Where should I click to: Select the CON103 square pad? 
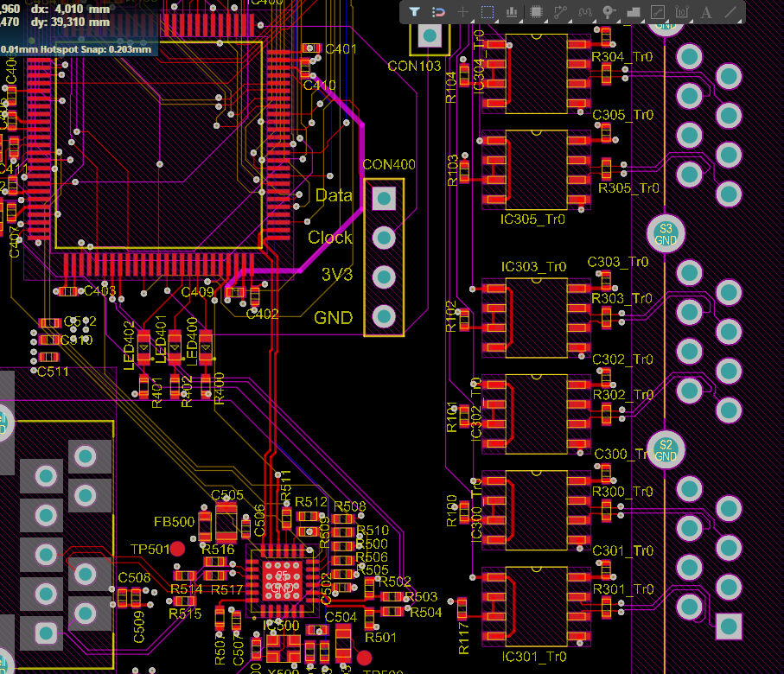[x=430, y=36]
